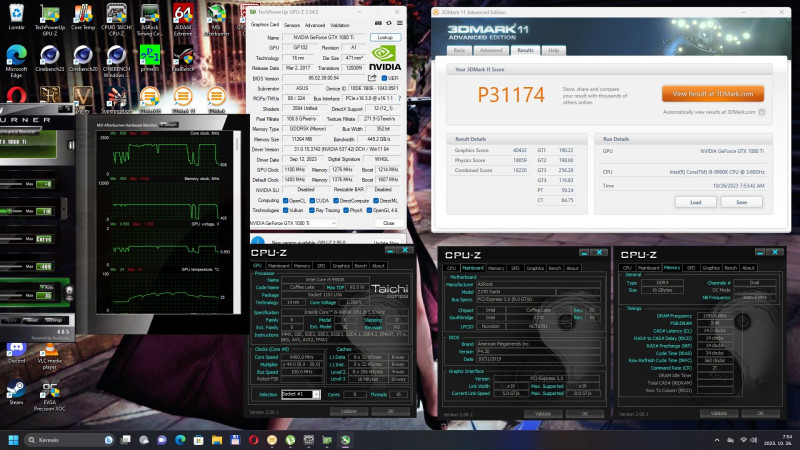Open the TechPowerUp GPU-Z desktop shortcut
This screenshot has height=450, width=800.
tap(49, 20)
